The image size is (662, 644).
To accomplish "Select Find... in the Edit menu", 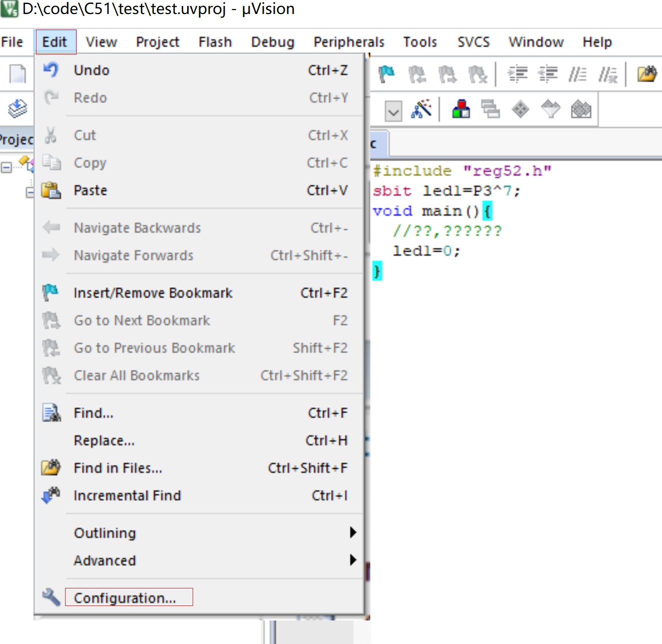I will [199, 413].
